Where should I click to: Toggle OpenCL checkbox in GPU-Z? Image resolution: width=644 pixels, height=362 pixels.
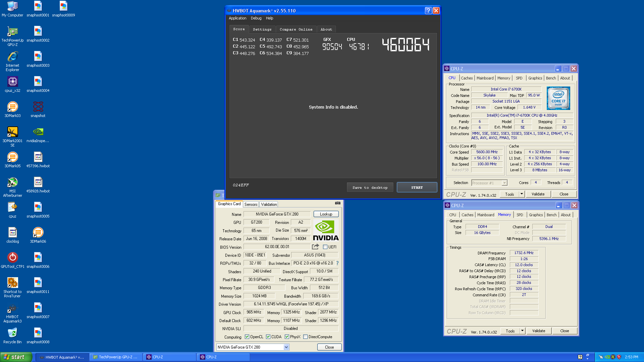(247, 337)
